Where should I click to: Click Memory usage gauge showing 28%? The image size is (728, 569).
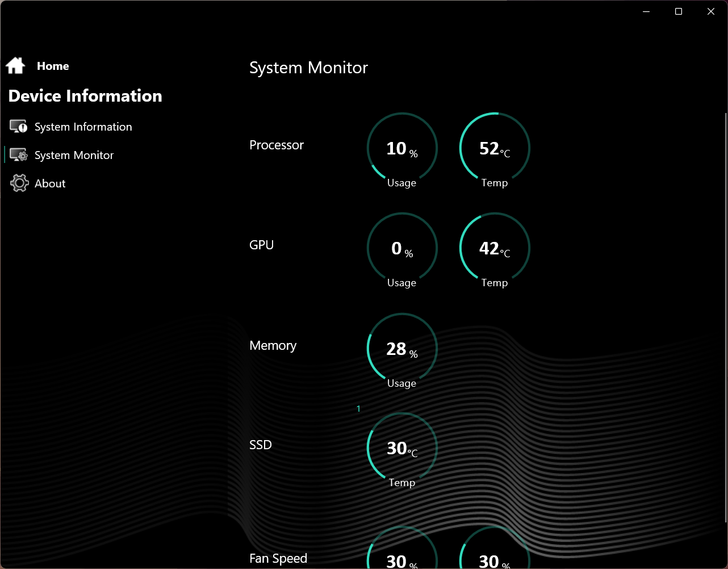402,349
